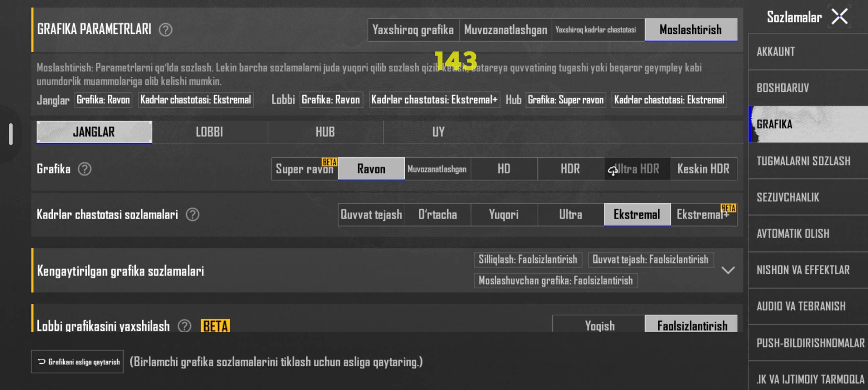868x390 pixels.
Task: Switch to the JANGLAR tab
Action: click(94, 132)
